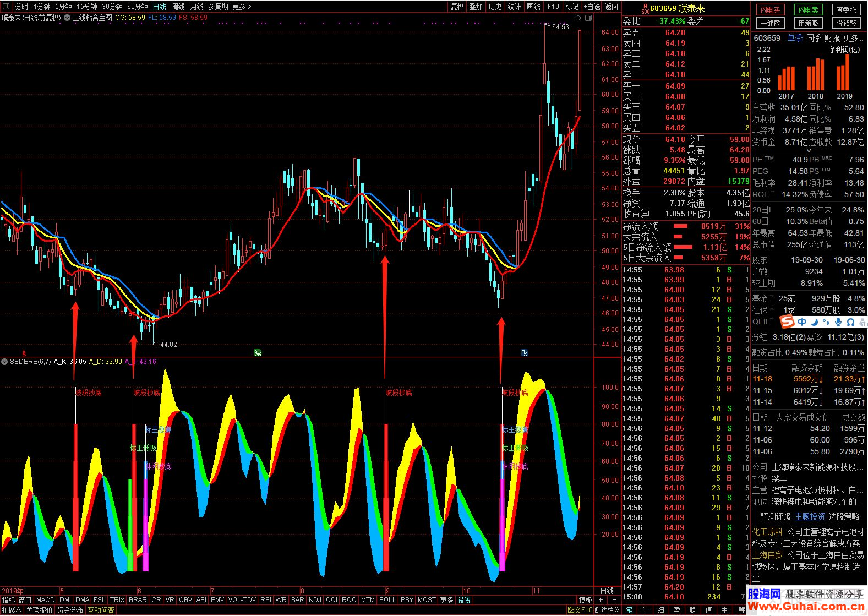The width and height of the screenshot is (868, 616).
Task: Click the Sogou input method S icon
Action: 788,322
